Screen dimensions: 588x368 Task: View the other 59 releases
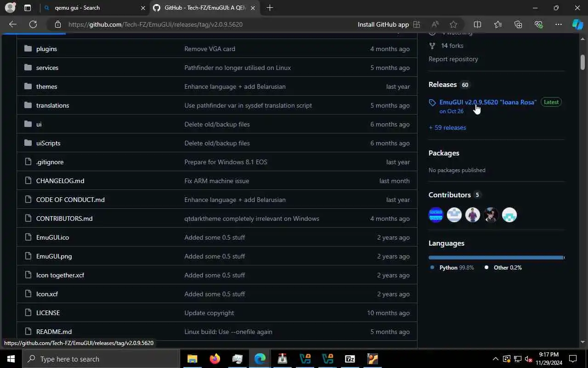[447, 127]
